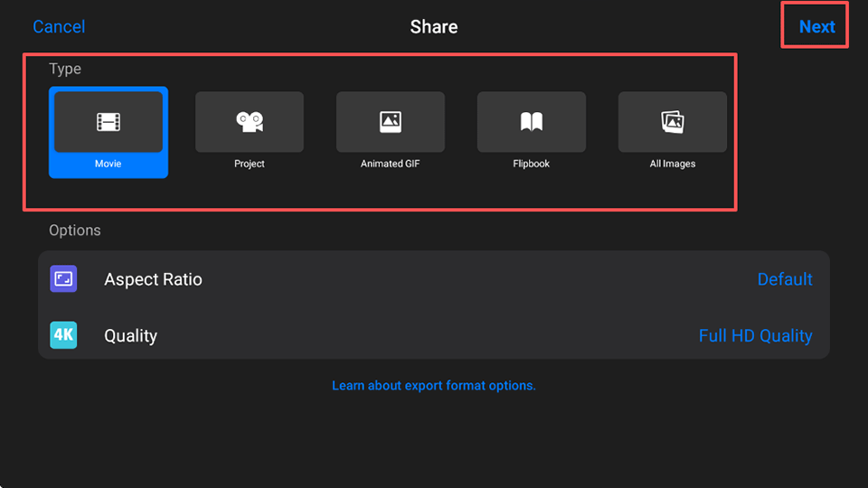The width and height of the screenshot is (868, 488).
Task: Click the Quality row label
Action: 130,335
